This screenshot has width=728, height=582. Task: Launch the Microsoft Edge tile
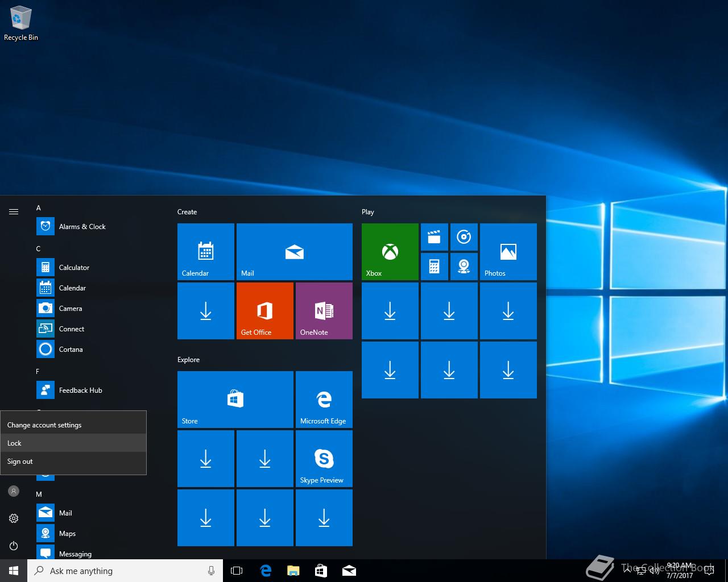(324, 400)
